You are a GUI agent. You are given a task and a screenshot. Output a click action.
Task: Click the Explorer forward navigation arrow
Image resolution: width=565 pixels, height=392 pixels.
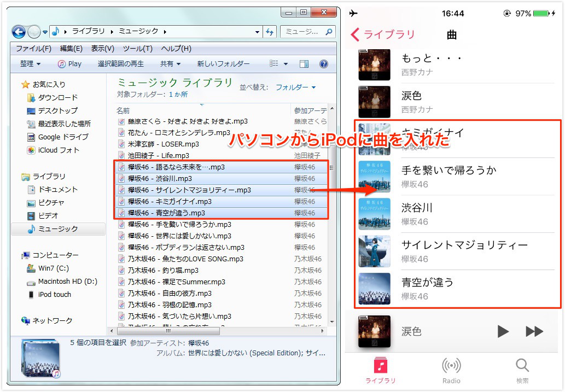click(34, 32)
